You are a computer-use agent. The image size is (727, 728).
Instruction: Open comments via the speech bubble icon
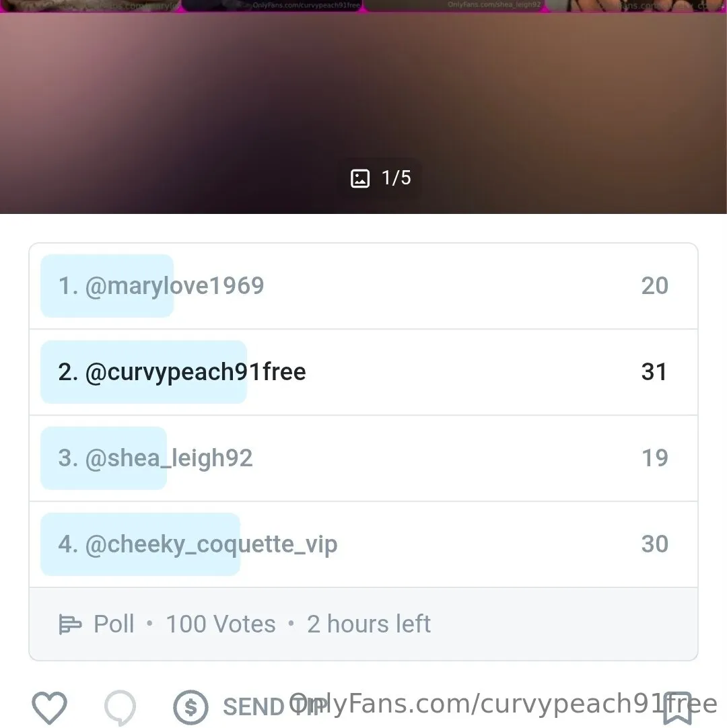tap(120, 708)
